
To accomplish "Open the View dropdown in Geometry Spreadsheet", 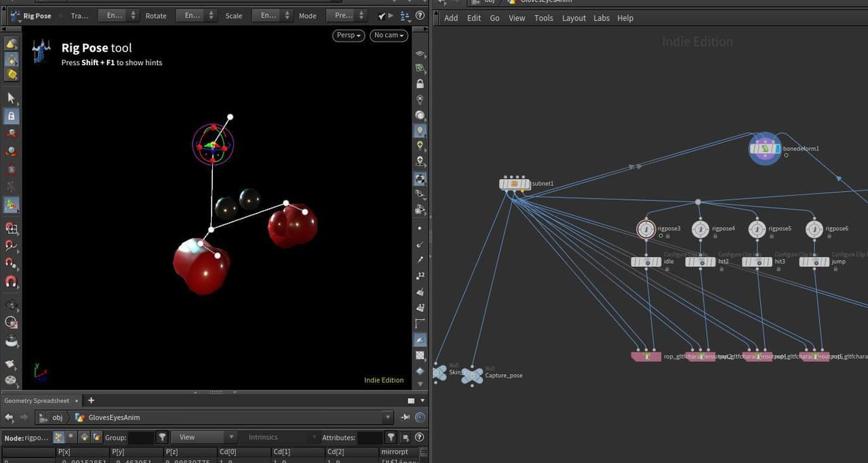I will [203, 437].
